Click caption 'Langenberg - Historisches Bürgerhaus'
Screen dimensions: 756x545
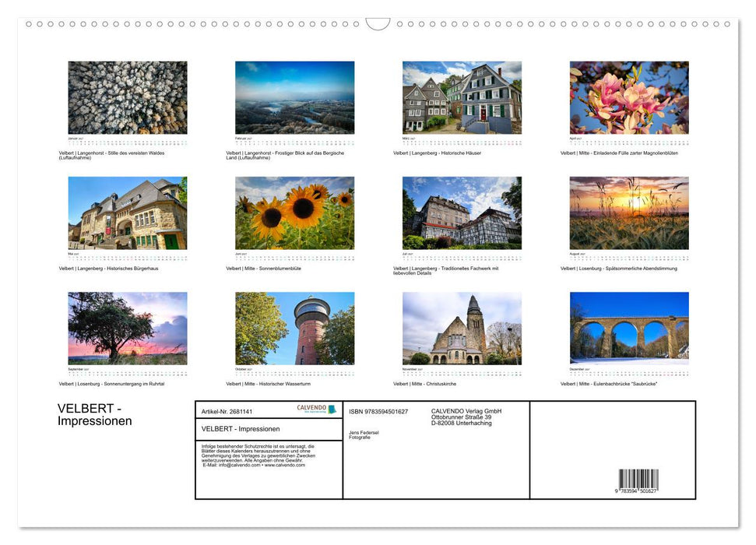click(108, 268)
